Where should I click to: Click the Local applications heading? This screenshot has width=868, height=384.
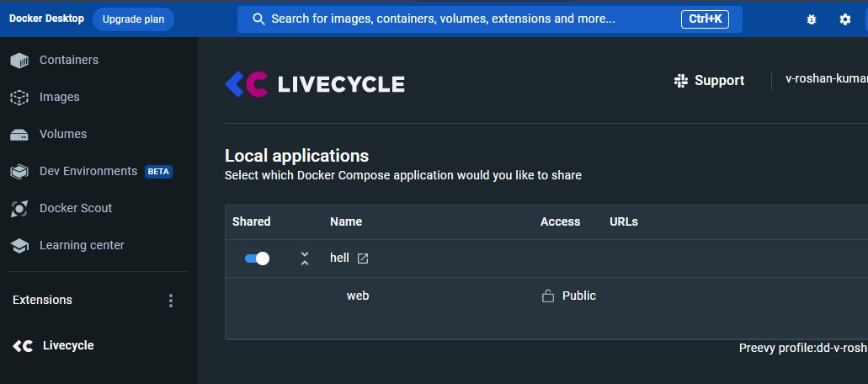tap(296, 156)
